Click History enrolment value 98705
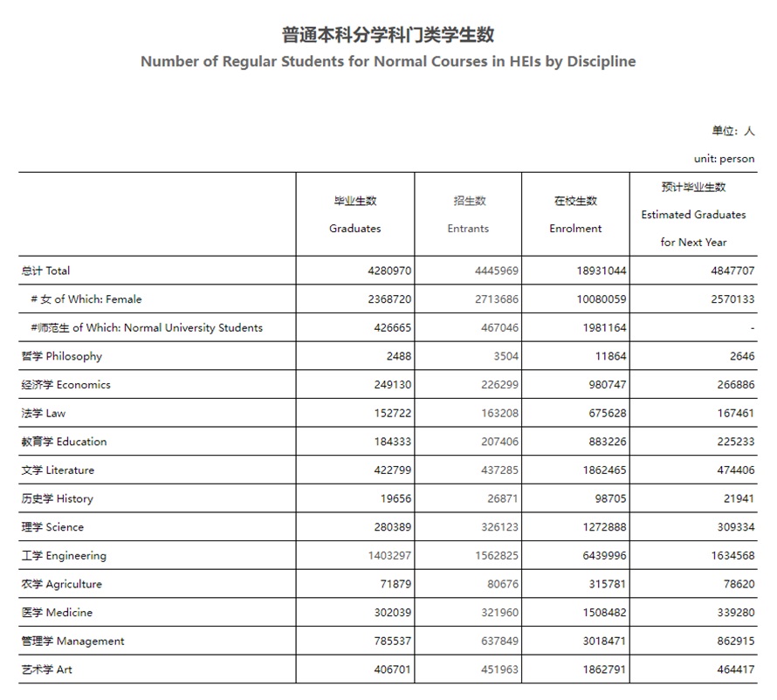This screenshot has height=700, width=777. (611, 499)
